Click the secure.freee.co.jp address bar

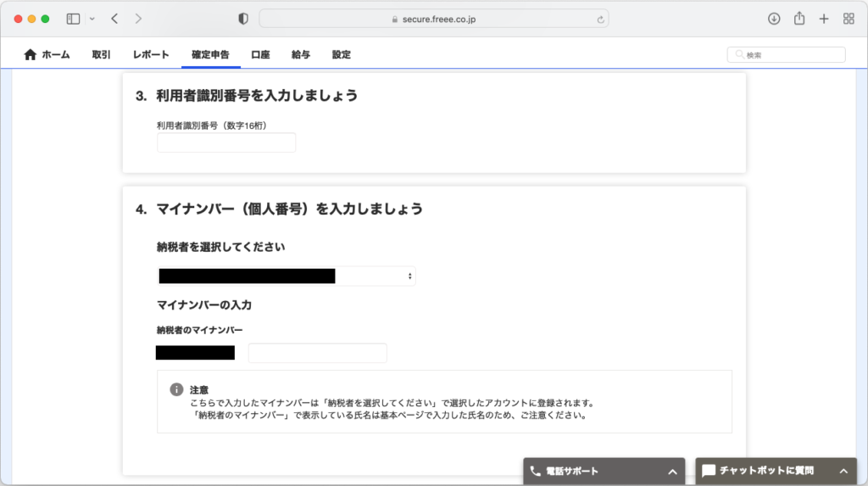434,19
